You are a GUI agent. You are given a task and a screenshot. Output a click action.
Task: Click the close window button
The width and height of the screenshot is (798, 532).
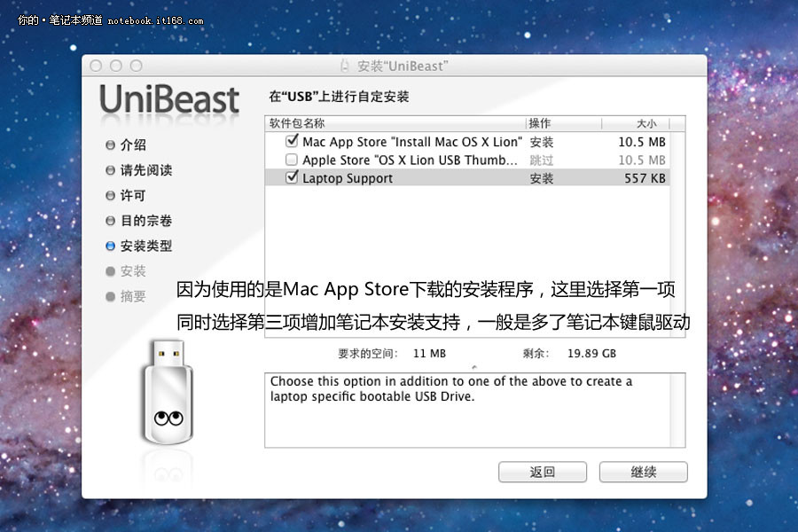96,66
